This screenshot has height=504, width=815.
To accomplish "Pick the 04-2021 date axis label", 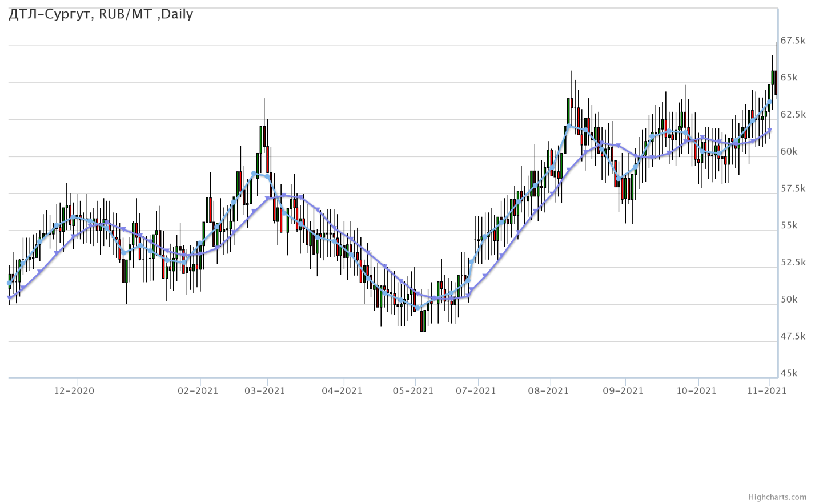I will click(x=342, y=390).
